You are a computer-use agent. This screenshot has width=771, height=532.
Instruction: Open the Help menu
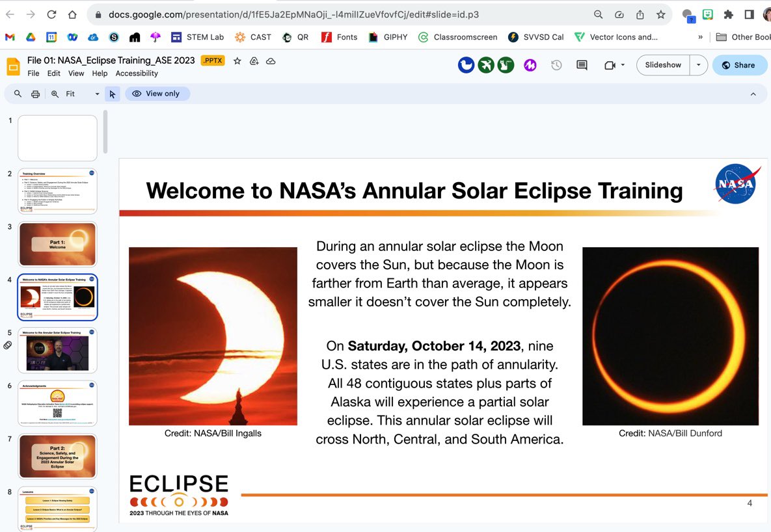100,73
